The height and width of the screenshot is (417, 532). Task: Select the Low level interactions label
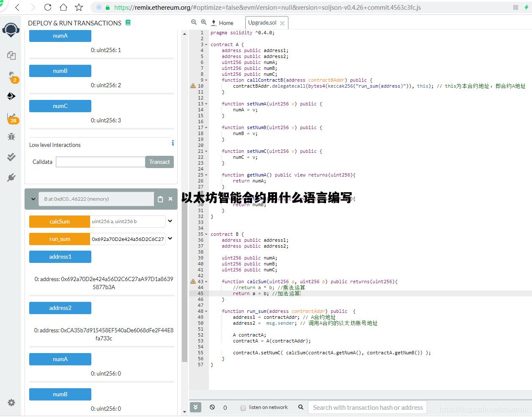[55, 145]
